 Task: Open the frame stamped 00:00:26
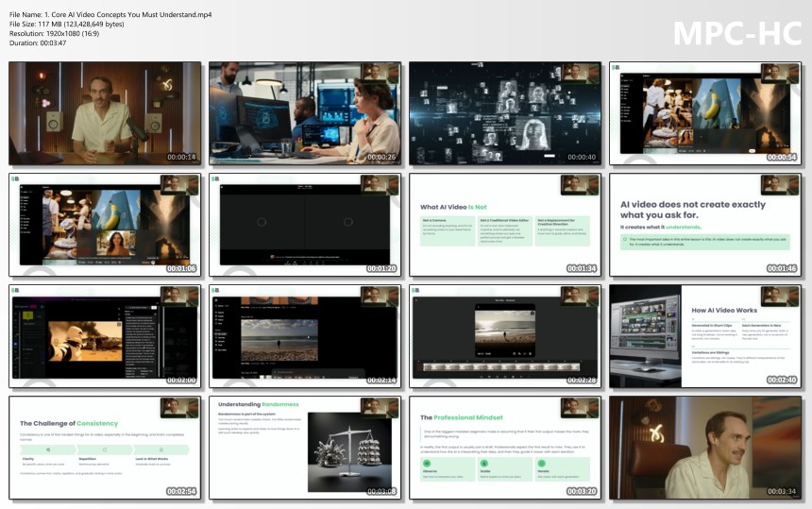305,113
